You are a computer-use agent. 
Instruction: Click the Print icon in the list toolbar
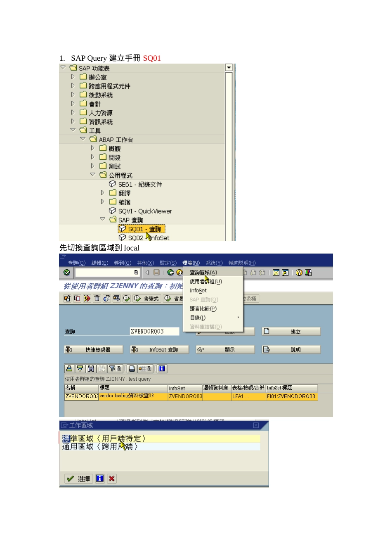point(132,369)
